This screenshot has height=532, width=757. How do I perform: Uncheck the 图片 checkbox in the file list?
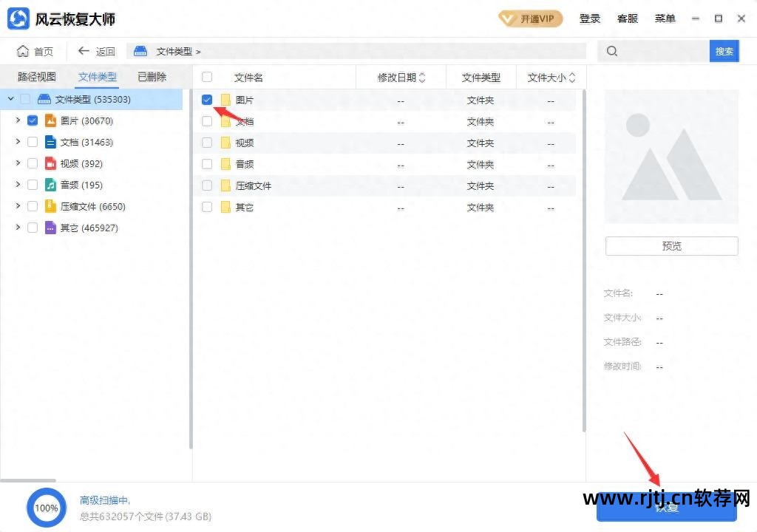point(207,99)
